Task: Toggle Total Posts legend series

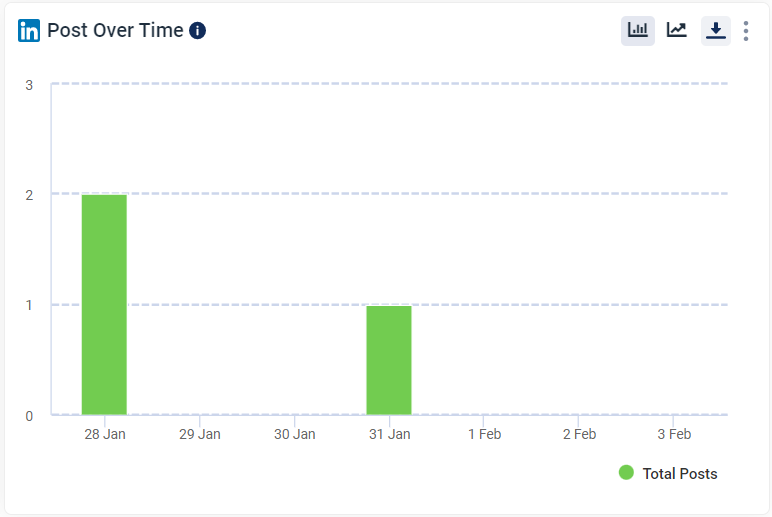Action: pos(679,474)
